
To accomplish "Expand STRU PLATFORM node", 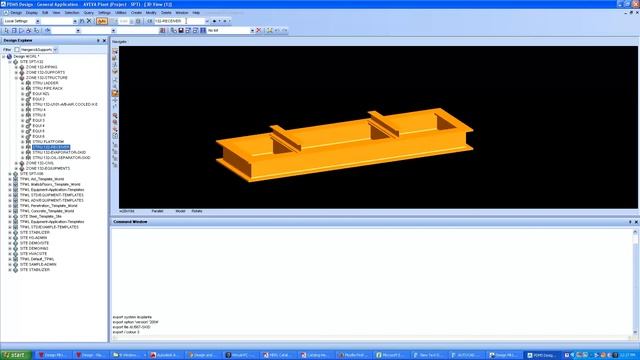I will [23, 142].
